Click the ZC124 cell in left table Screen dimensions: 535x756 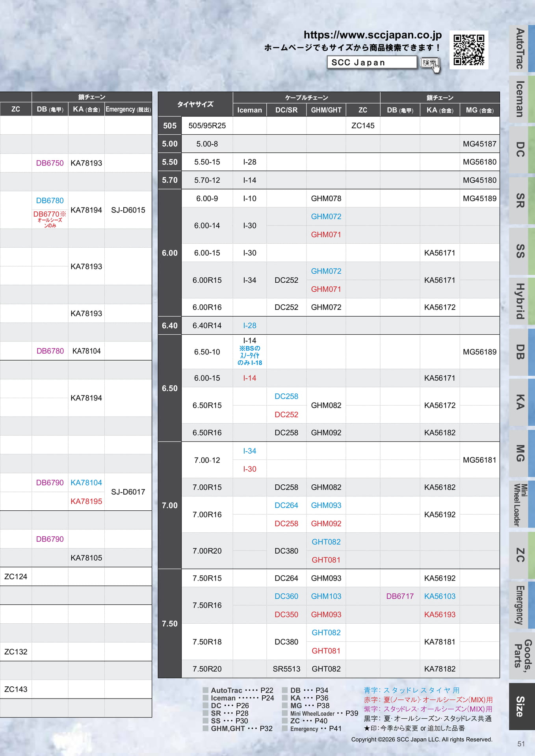[16, 576]
